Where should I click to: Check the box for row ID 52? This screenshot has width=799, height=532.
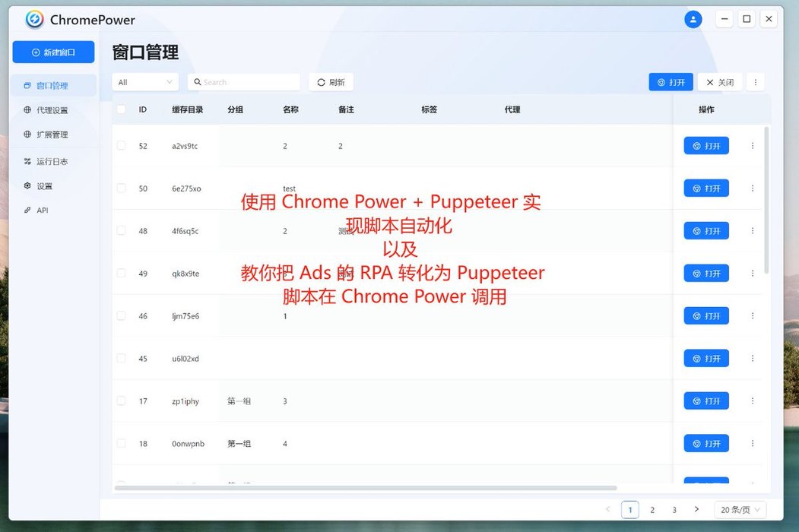pyautogui.click(x=122, y=146)
